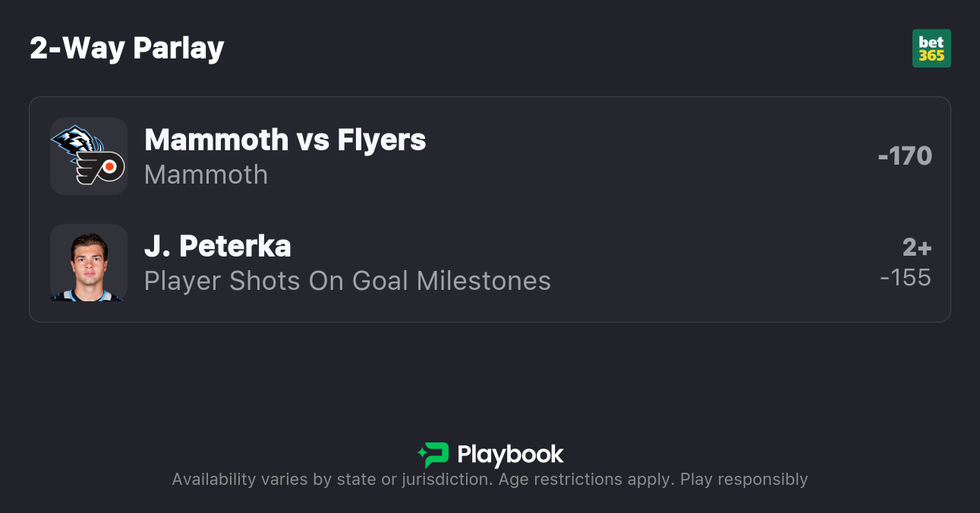Select the -155 odds for Peterka
This screenshot has width=980, height=513.
point(905,277)
